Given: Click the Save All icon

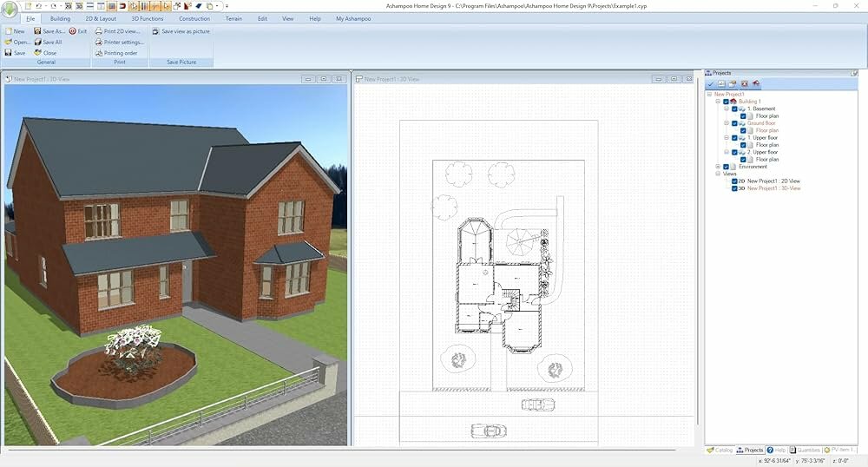Looking at the screenshot, I should tap(37, 42).
